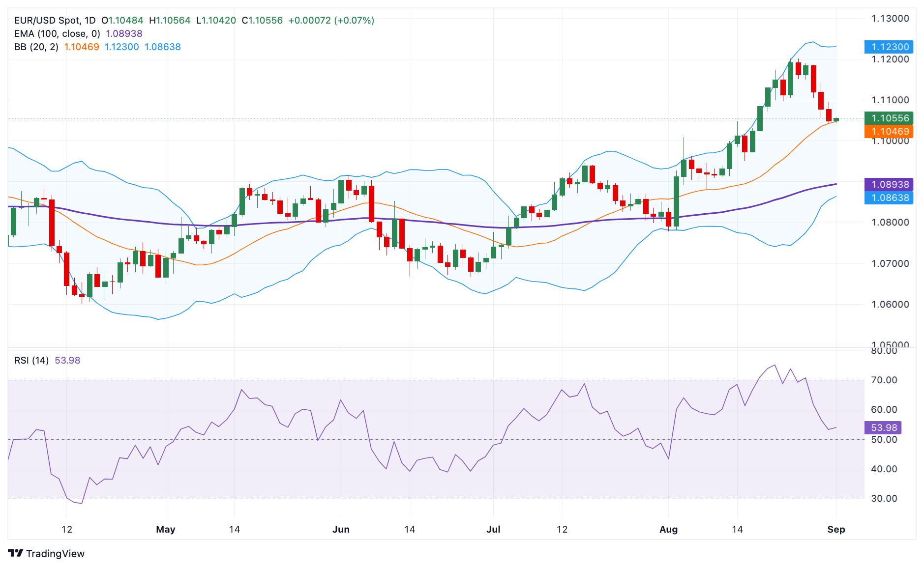Select the Sep label on the date axis
The height and width of the screenshot is (567, 924).
click(837, 530)
